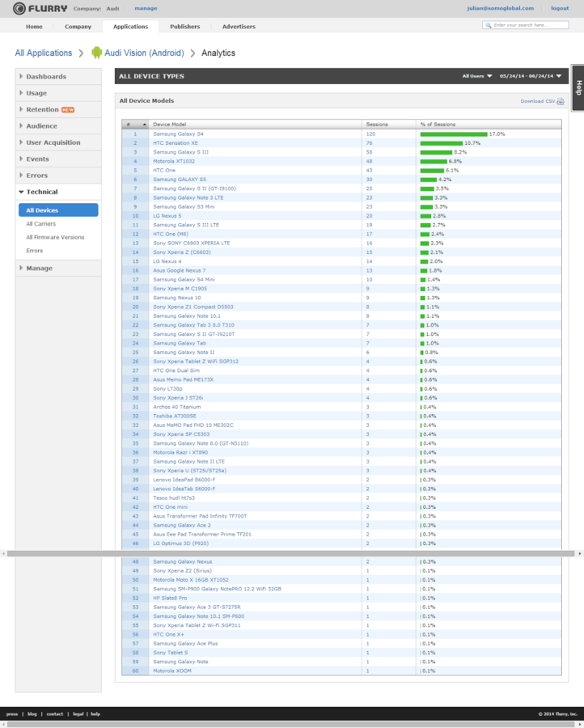The image size is (584, 728).
Task: Click the LG Nexus 5 device link
Action: click(x=167, y=216)
